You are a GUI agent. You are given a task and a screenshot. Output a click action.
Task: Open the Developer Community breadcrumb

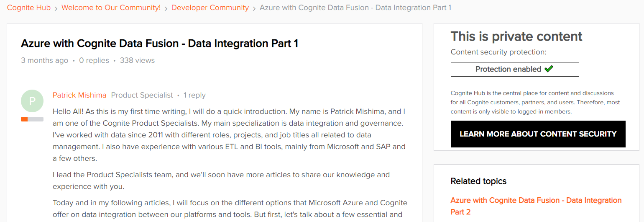210,8
